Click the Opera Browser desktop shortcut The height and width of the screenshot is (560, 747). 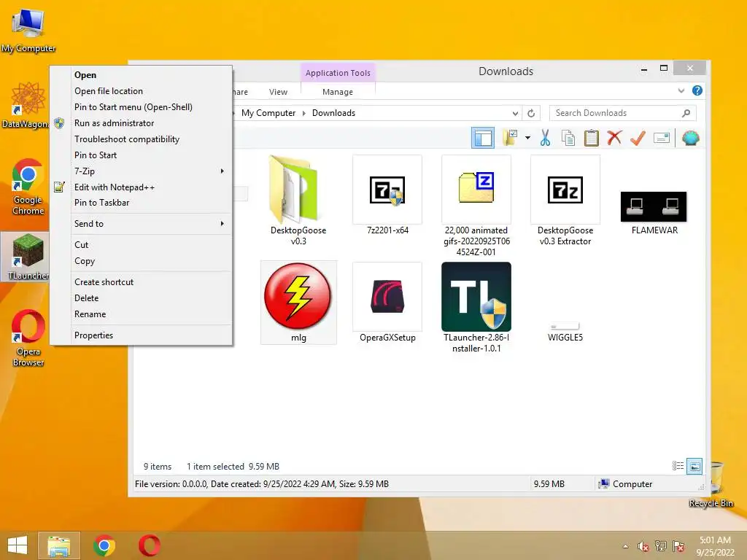(28, 338)
